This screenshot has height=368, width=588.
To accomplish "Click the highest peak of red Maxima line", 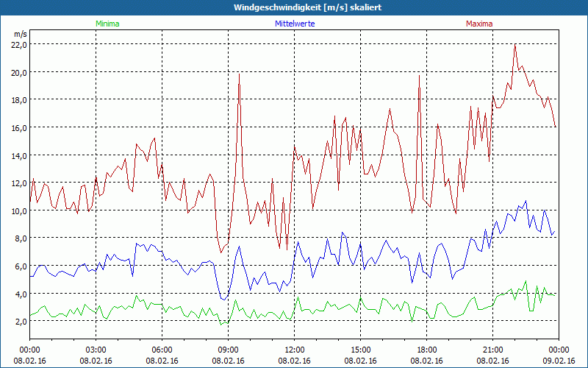I will point(515,44).
